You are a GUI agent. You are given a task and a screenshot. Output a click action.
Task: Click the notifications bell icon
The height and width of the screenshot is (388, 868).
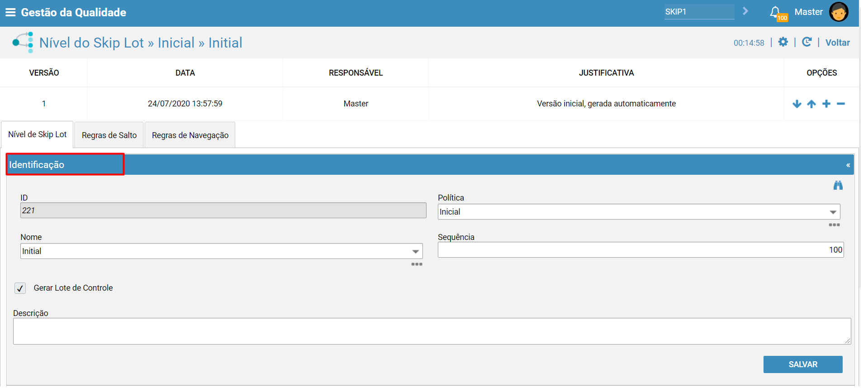coord(775,12)
